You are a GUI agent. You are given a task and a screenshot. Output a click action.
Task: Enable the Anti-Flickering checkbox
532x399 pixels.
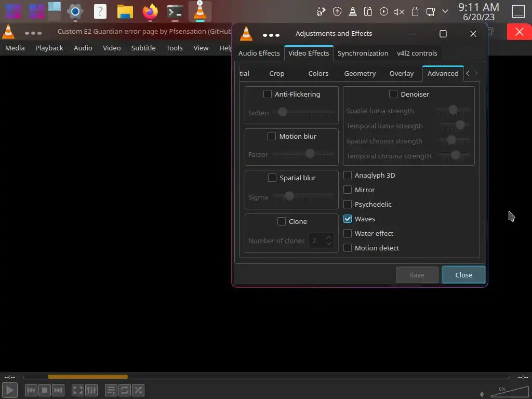pyautogui.click(x=268, y=95)
